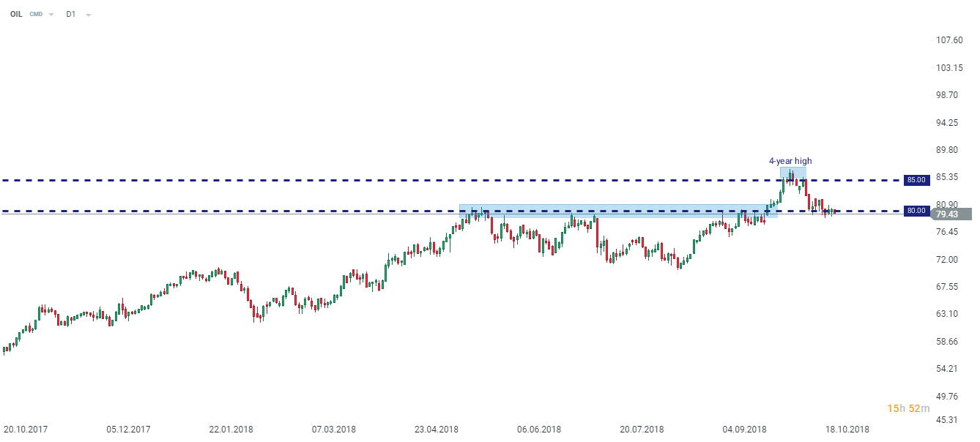Click the 20.10.2017 date on time axis
The image size is (980, 442).
pos(26,430)
